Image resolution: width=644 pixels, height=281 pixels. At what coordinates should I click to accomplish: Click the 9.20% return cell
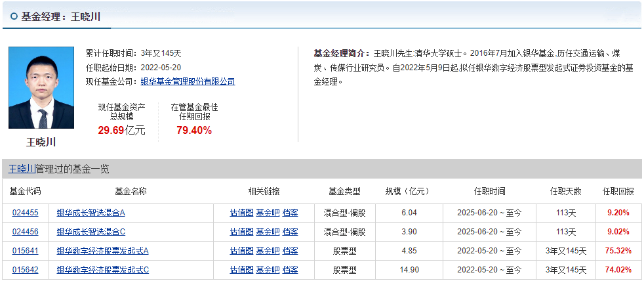click(618, 213)
